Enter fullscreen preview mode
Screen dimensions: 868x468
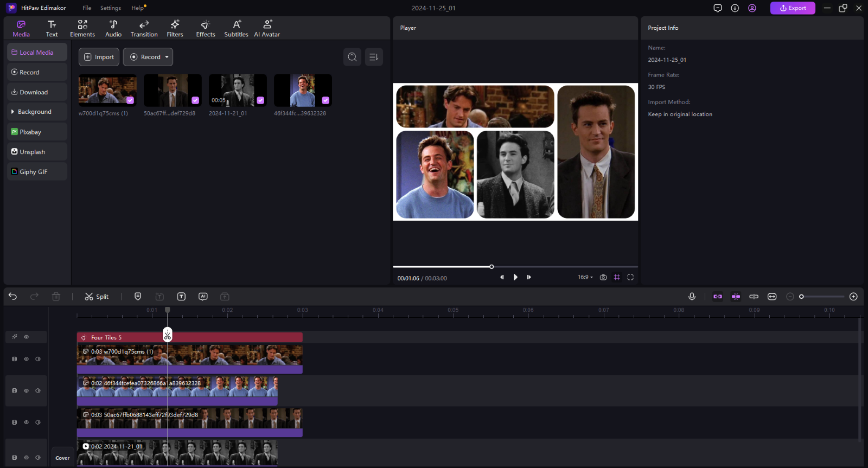pos(630,277)
